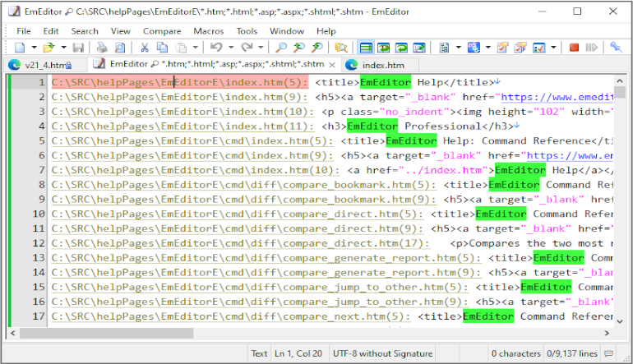633x364 pixels.
Task: Click UTF-8 without Signature in status bar
Action: [382, 353]
